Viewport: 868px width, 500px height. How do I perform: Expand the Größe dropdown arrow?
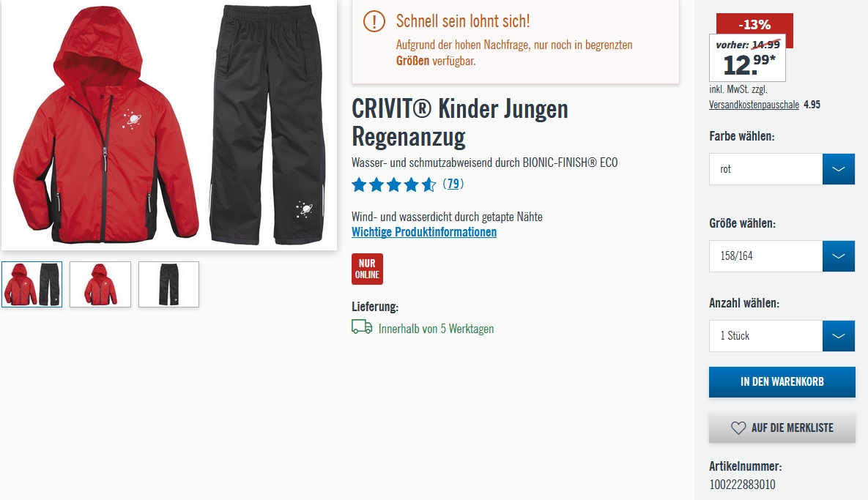[839, 256]
